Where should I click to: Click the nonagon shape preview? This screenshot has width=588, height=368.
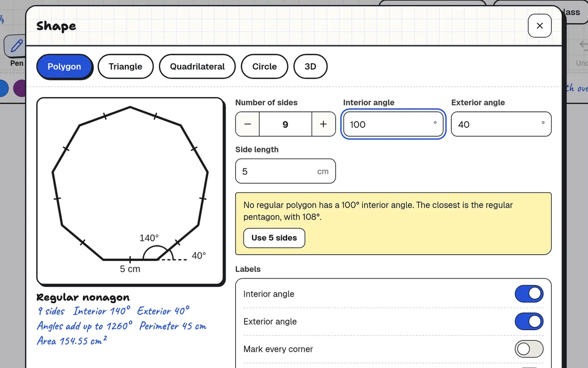130,191
